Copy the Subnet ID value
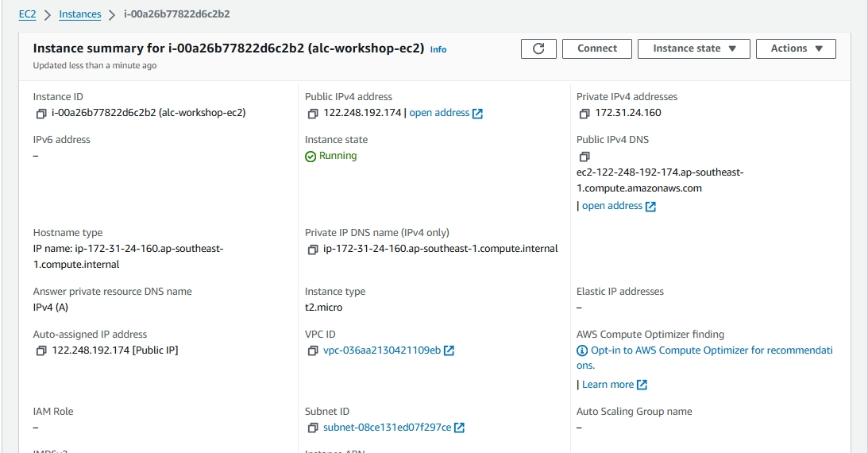Image resolution: width=868 pixels, height=453 pixels. pyautogui.click(x=313, y=428)
